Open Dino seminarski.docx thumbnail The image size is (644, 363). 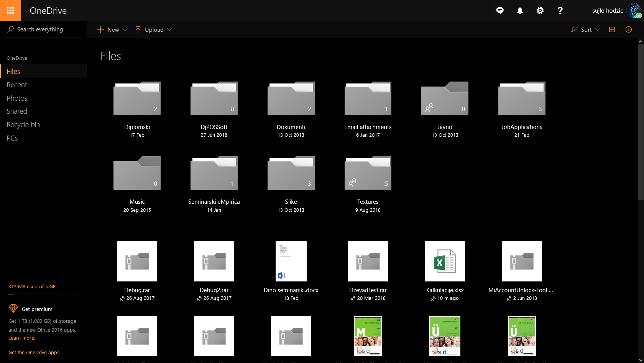pyautogui.click(x=291, y=261)
